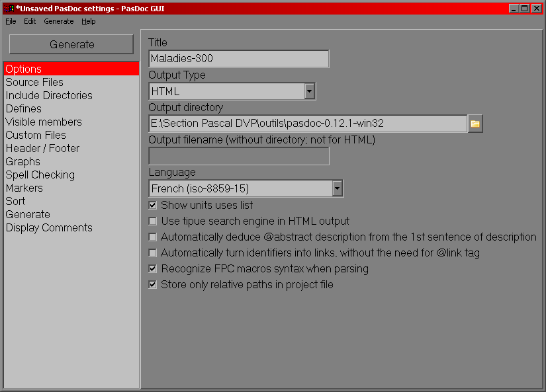Toggle Show units uses list checkbox
The height and width of the screenshot is (392, 546).
point(153,206)
